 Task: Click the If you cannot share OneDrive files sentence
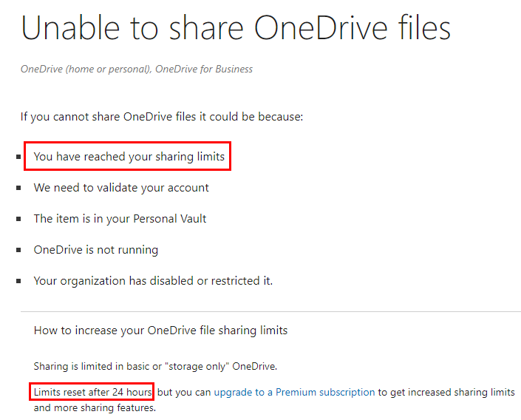pos(162,117)
